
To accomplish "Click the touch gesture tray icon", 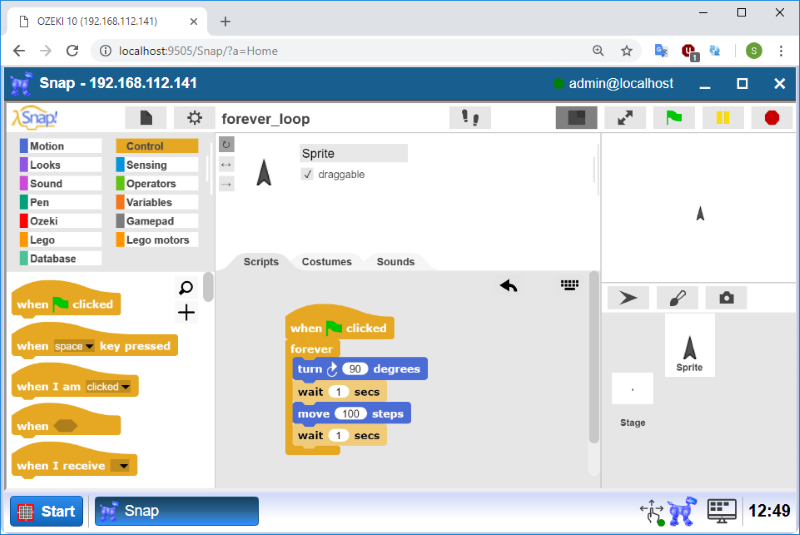I will click(x=652, y=512).
